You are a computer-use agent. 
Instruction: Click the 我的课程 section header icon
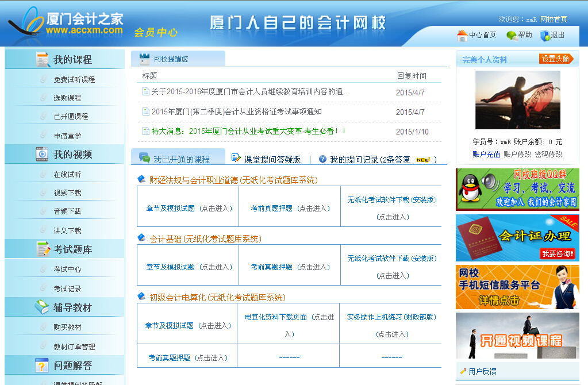[x=43, y=60]
